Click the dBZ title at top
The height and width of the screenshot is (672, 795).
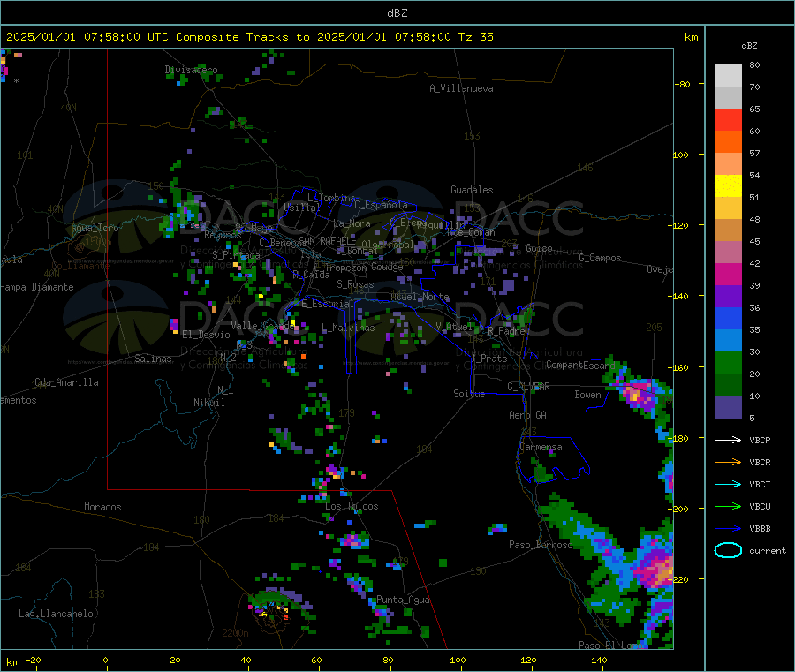[397, 13]
